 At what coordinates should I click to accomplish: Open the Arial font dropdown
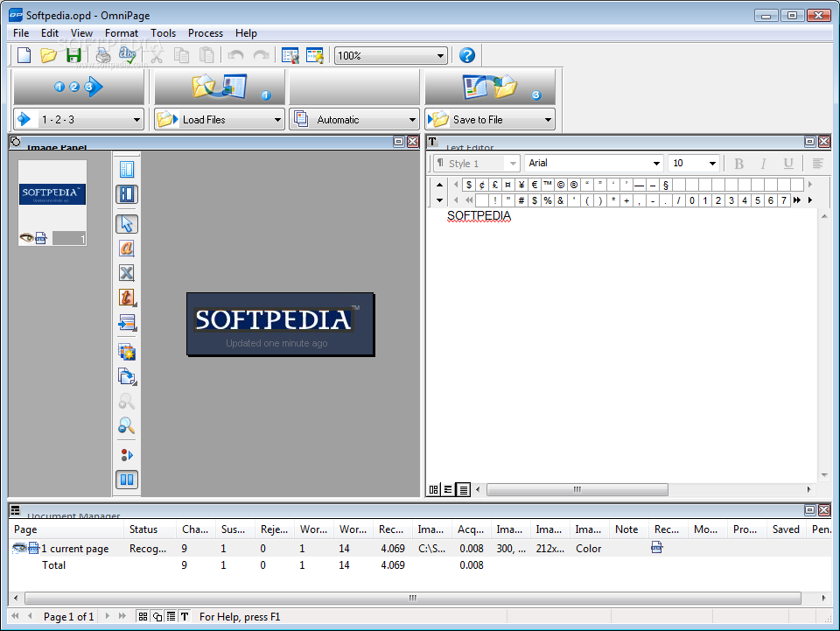point(656,164)
